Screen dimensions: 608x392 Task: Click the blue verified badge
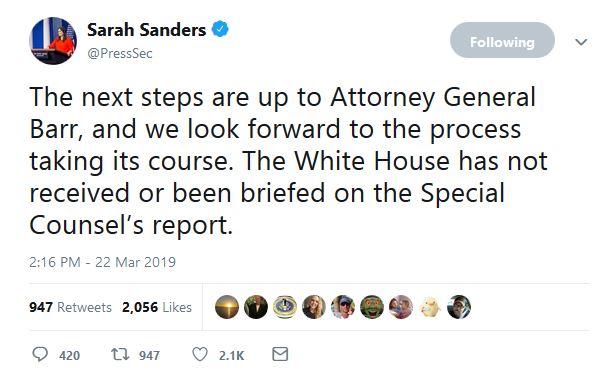[x=220, y=29]
